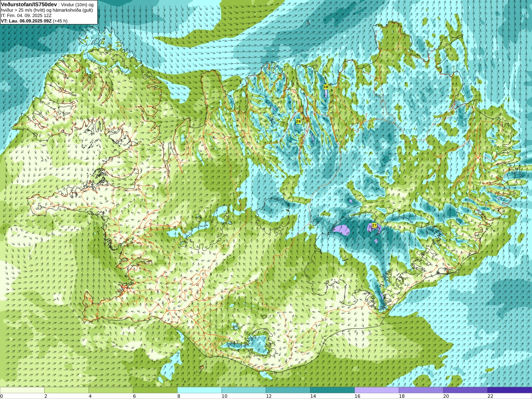Click the legend tick label 20
The width and height of the screenshot is (532, 399).
coord(446,396)
